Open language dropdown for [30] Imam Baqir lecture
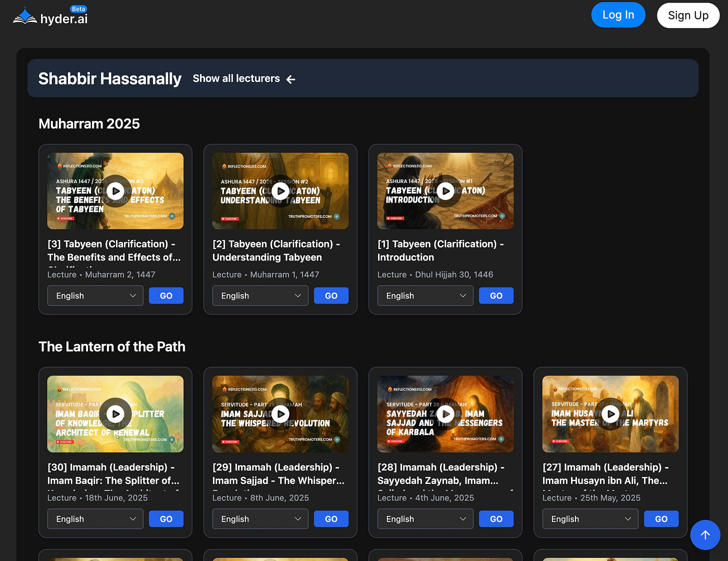The width and height of the screenshot is (728, 561). click(x=95, y=519)
